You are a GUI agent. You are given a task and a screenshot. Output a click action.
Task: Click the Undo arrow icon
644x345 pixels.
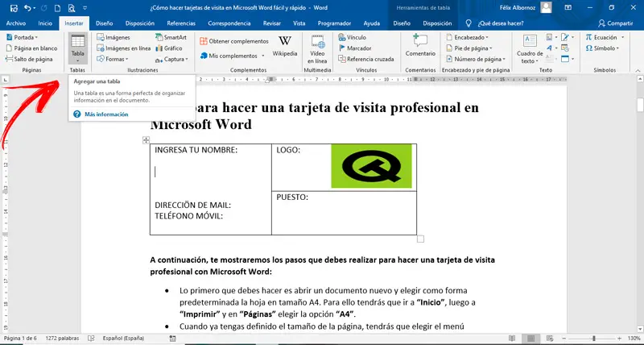[x=27, y=8]
